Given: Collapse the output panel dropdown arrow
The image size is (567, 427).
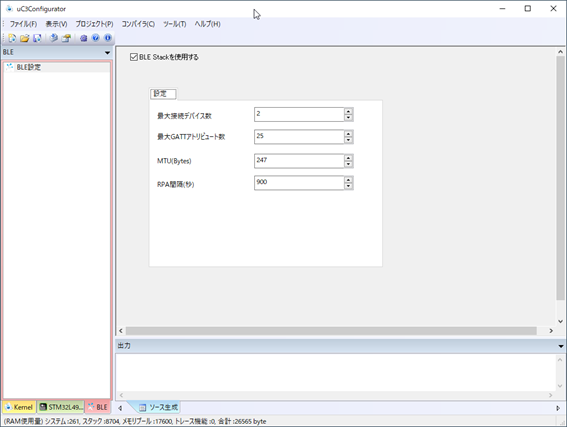Looking at the screenshot, I should 561,346.
